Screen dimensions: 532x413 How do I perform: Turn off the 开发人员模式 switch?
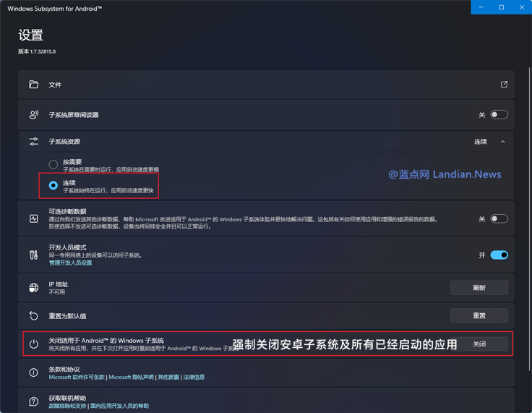click(499, 255)
